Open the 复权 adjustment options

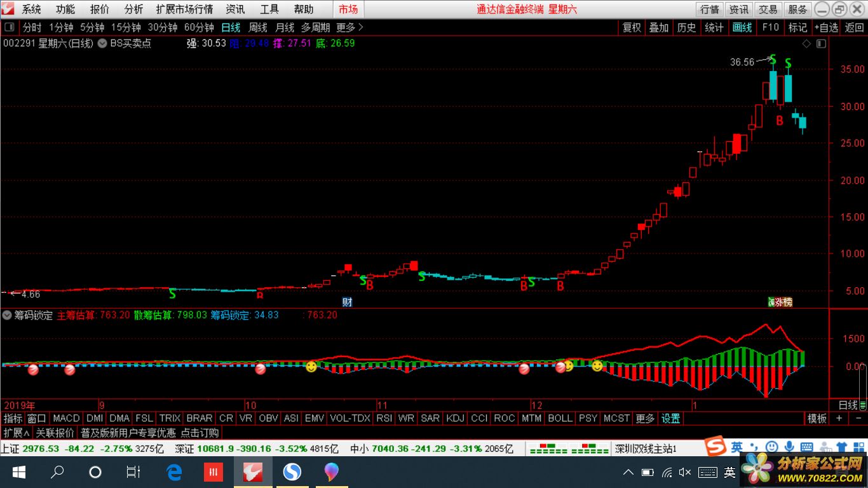pos(632,27)
